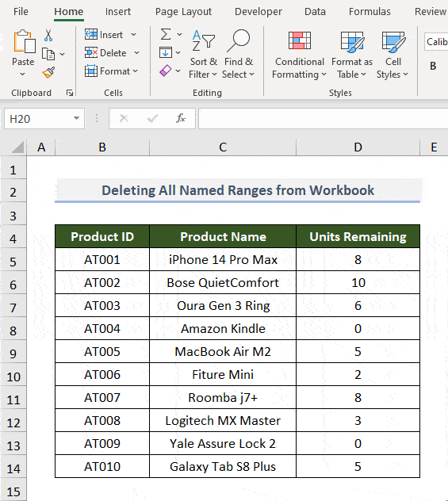Viewport: 448px width, 501px height.
Task: Click the Fill down icon
Action: 166,52
